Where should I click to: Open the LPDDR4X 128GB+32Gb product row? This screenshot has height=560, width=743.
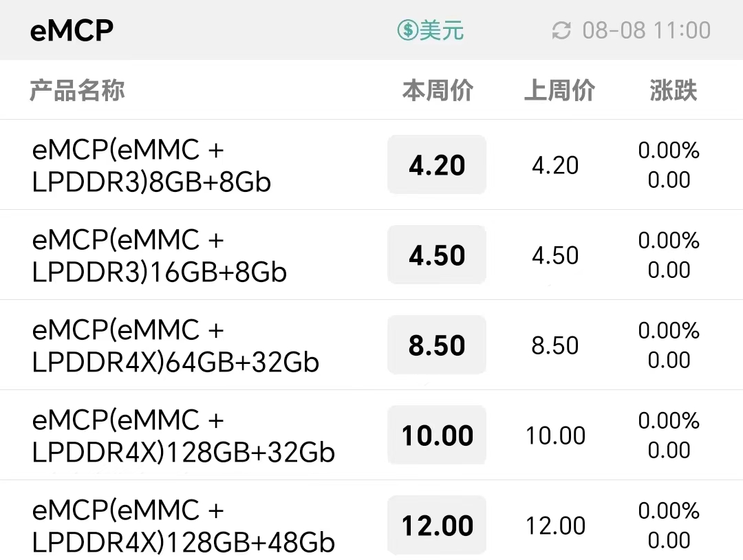click(x=371, y=435)
